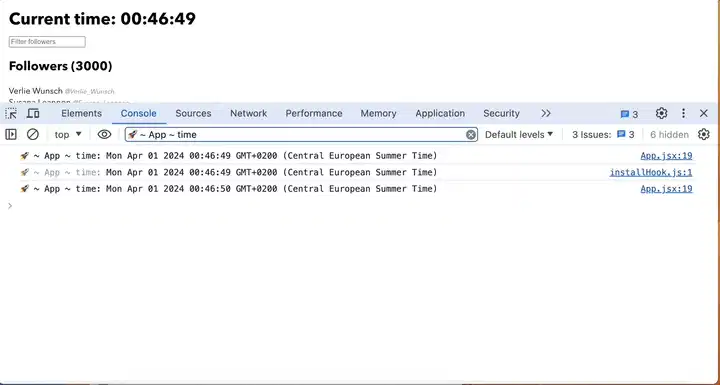The image size is (720, 385).
Task: Toggle the device toolbar icon
Action: [33, 113]
